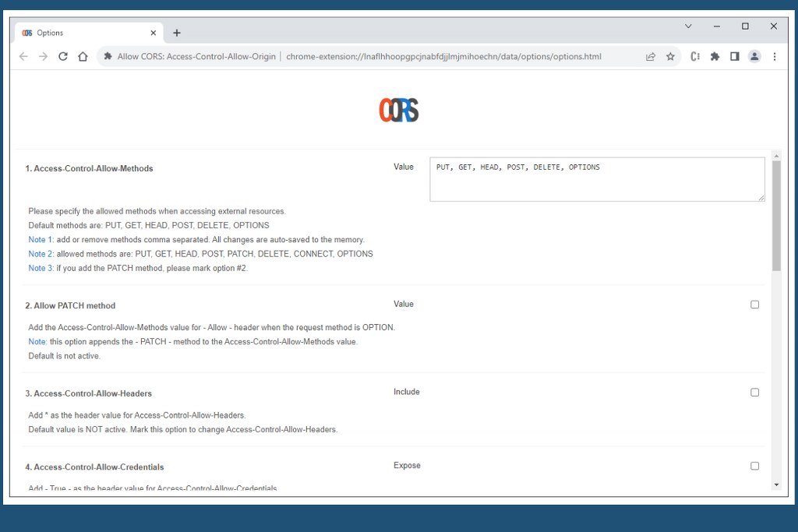
Task: Click the page vertical scrollbar thumb
Action: (776, 217)
